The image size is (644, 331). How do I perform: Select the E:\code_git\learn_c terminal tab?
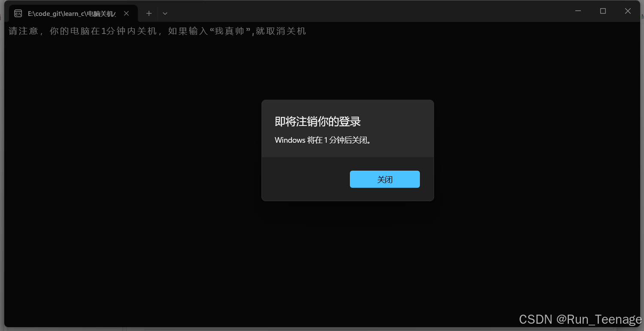tap(71, 13)
